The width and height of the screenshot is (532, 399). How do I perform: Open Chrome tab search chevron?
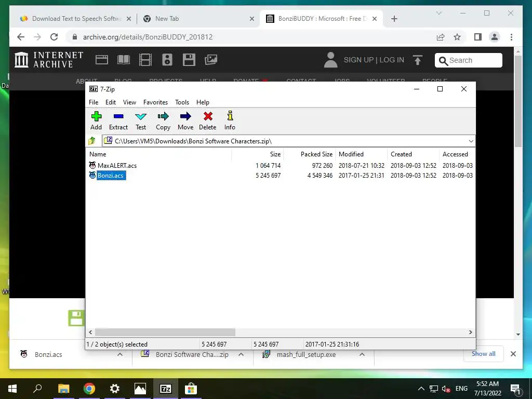[438, 13]
